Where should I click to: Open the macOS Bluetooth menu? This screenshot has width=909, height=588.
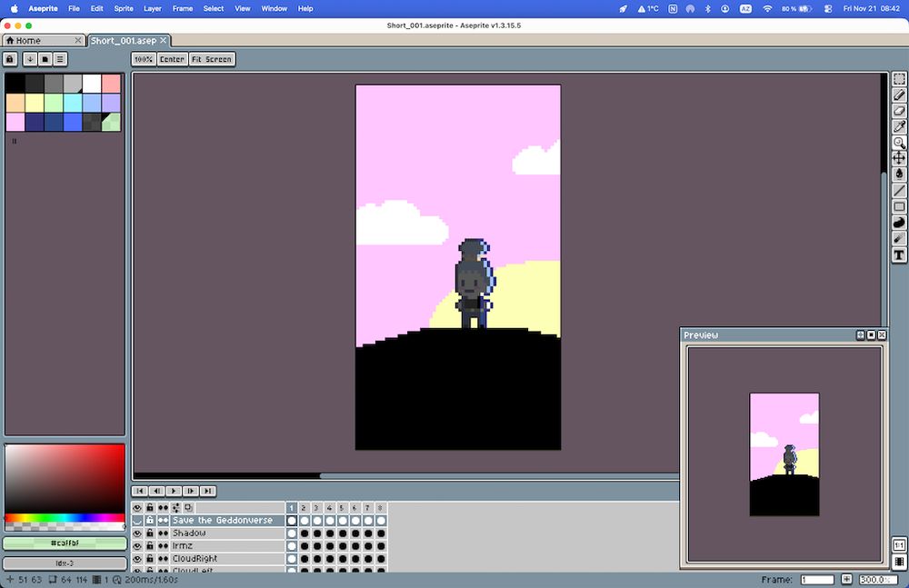[707, 8]
